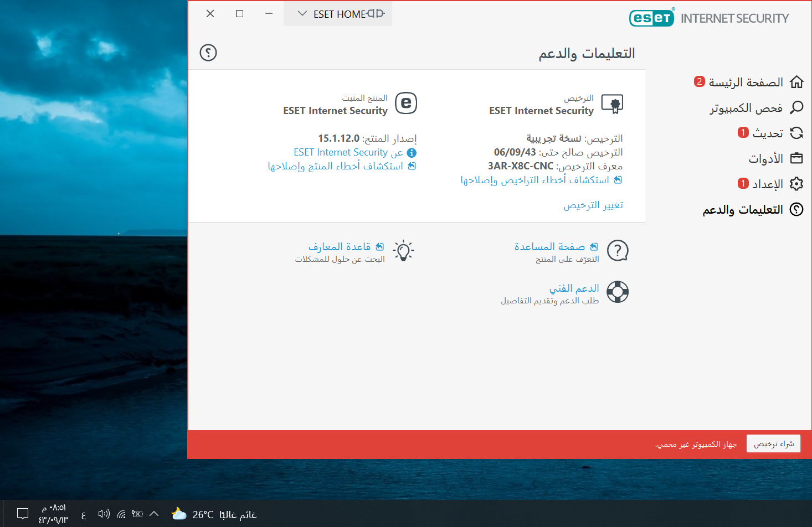Open الأدوات menu item
Screen dimensions: 812x527
pyautogui.click(x=766, y=159)
